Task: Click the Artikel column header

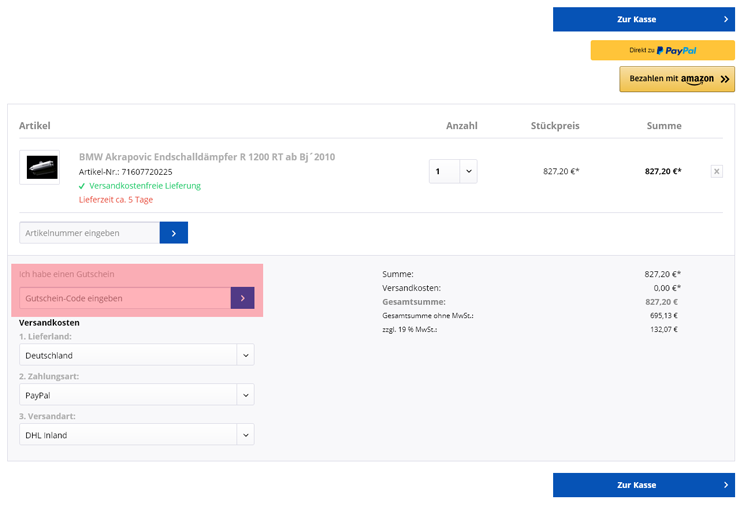Action: tap(34, 126)
